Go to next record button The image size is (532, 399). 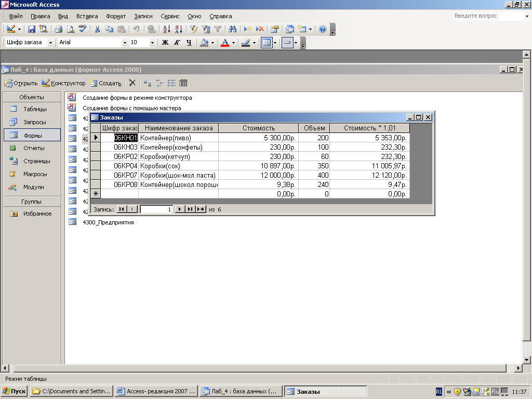180,209
